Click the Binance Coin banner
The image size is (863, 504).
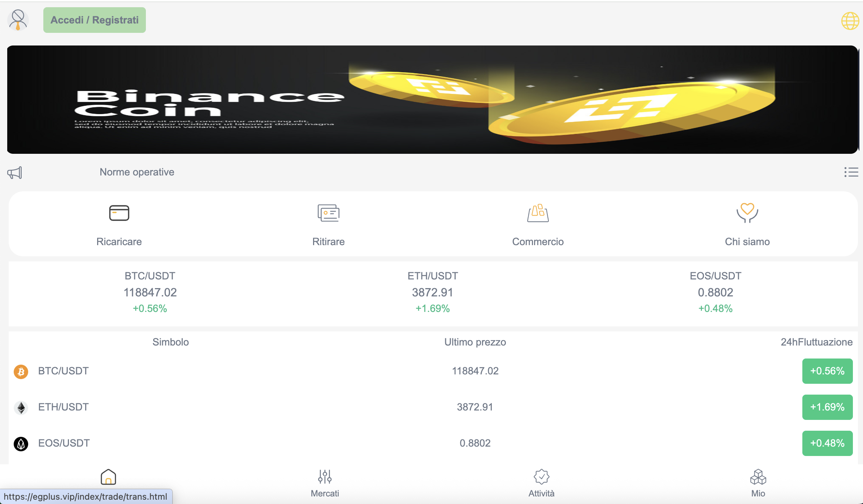(x=433, y=100)
